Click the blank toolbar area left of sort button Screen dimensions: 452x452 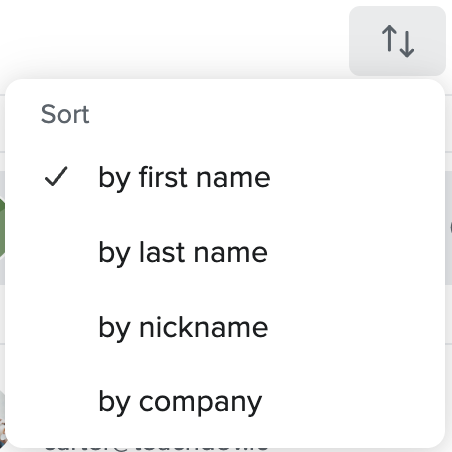tap(173, 40)
